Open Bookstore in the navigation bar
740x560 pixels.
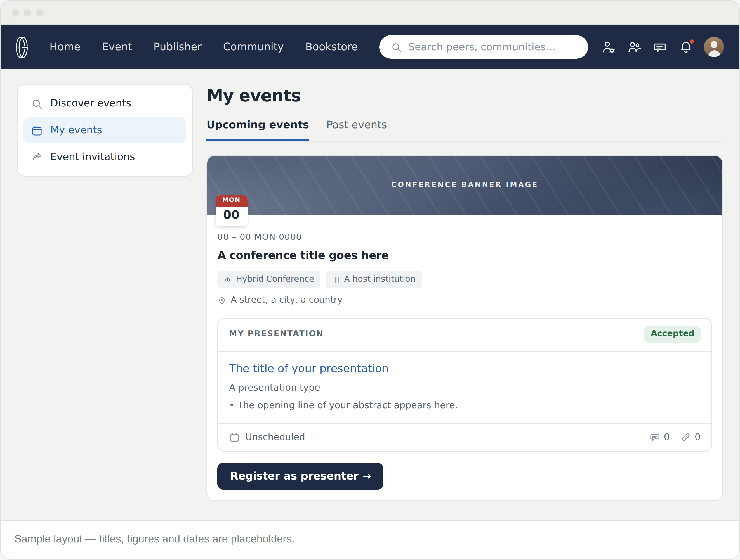[331, 47]
